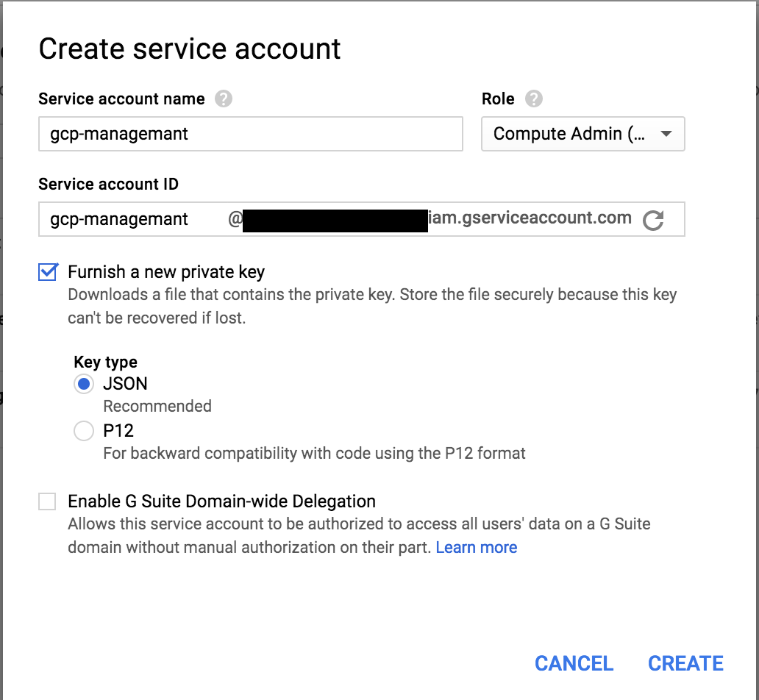Image resolution: width=759 pixels, height=700 pixels.
Task: Click the P12 label text
Action: (118, 431)
